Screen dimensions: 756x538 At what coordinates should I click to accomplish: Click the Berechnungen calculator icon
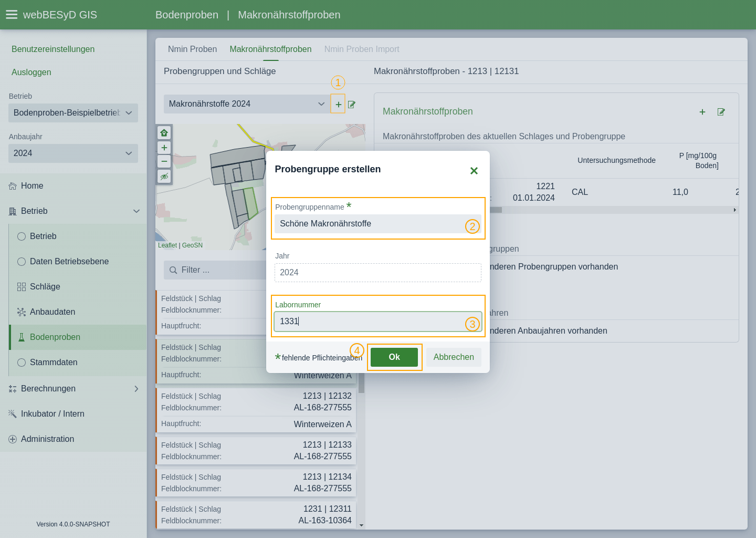tap(13, 389)
